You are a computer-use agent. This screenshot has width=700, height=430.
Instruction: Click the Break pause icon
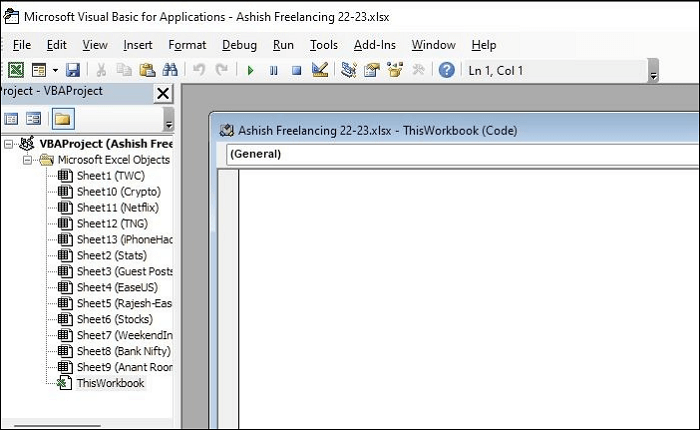click(x=274, y=71)
